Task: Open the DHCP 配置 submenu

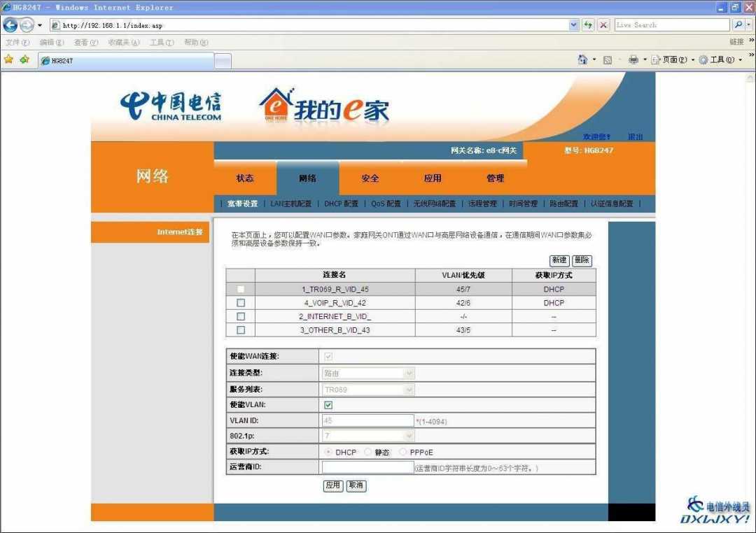Action: coord(342,204)
